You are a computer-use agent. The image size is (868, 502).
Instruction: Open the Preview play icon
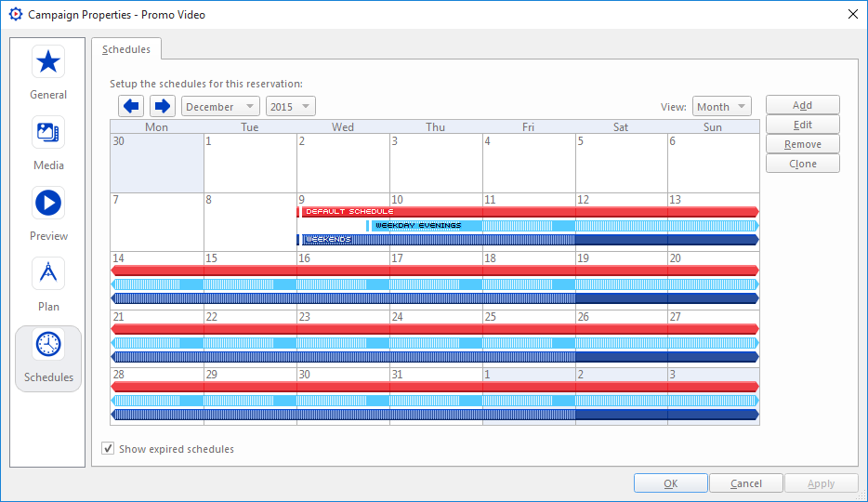click(48, 204)
